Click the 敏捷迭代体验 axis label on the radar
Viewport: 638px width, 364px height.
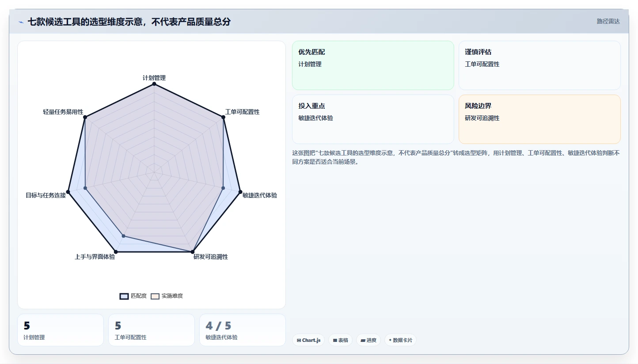coord(260,195)
